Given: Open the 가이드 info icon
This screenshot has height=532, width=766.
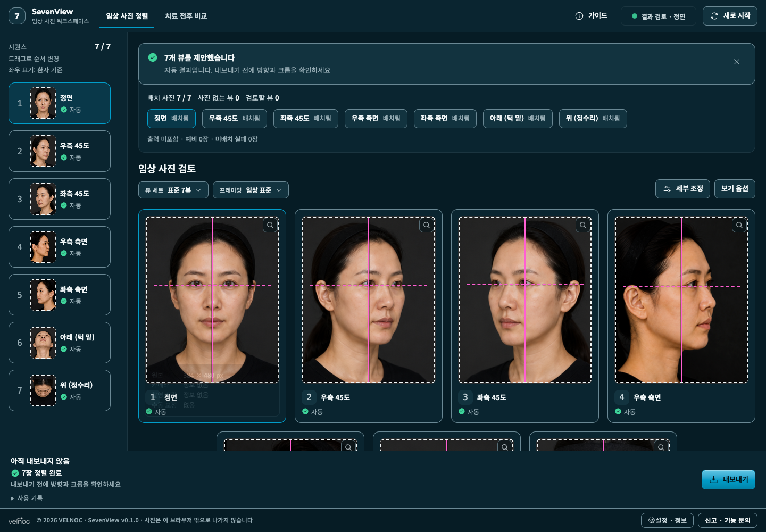Looking at the screenshot, I should point(579,16).
